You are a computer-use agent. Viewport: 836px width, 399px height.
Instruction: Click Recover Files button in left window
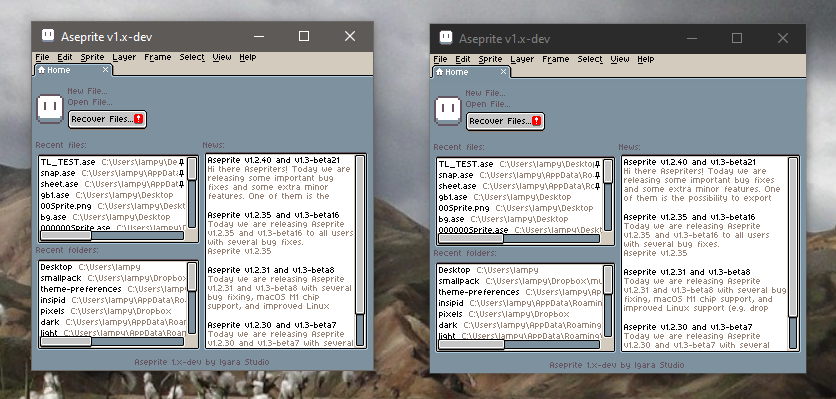[x=107, y=119]
